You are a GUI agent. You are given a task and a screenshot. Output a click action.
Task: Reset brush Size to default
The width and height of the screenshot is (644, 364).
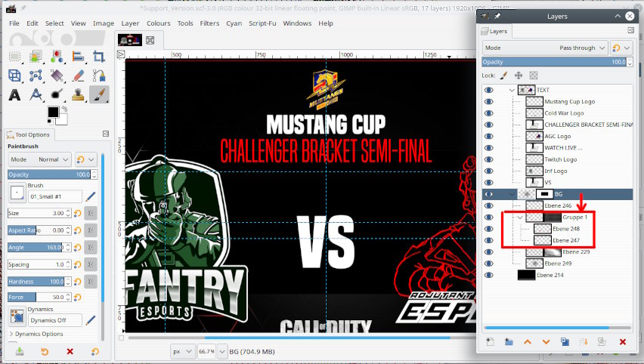click(77, 214)
